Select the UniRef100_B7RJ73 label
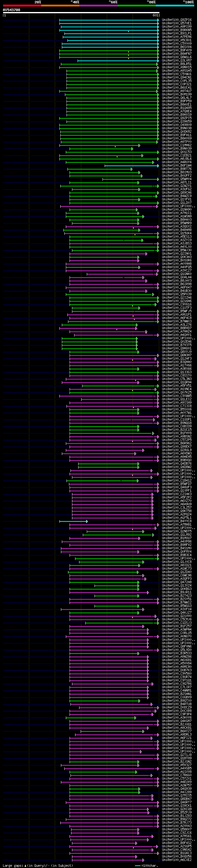197x868 pixels. (x=176, y=822)
